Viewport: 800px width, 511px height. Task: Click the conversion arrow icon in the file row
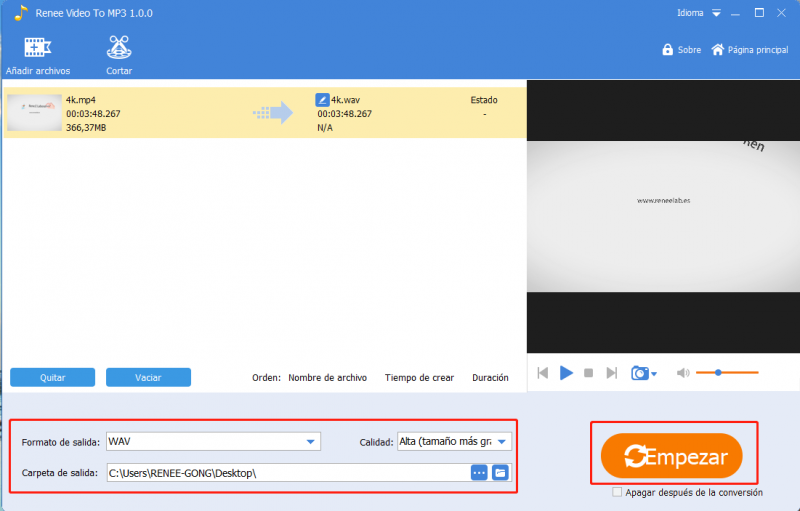coord(273,113)
